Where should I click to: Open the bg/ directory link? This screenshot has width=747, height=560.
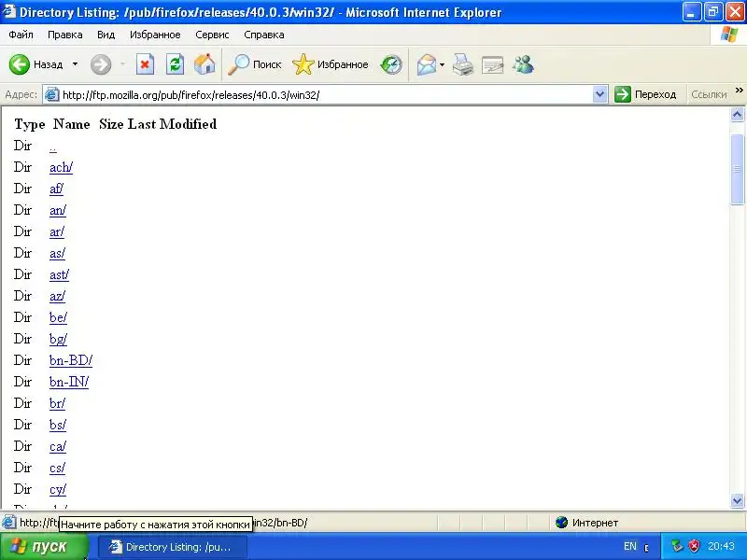[58, 339]
